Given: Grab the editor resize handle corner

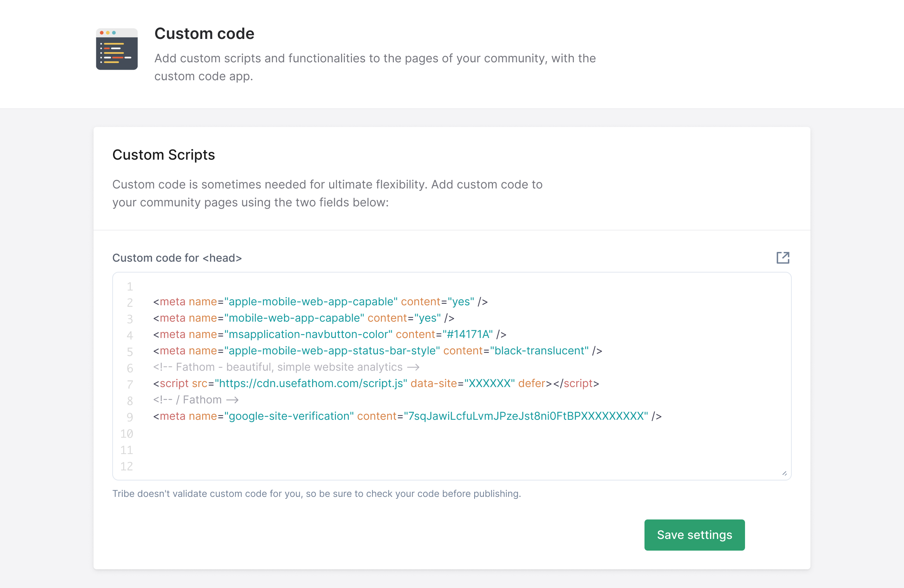Looking at the screenshot, I should click(x=784, y=474).
